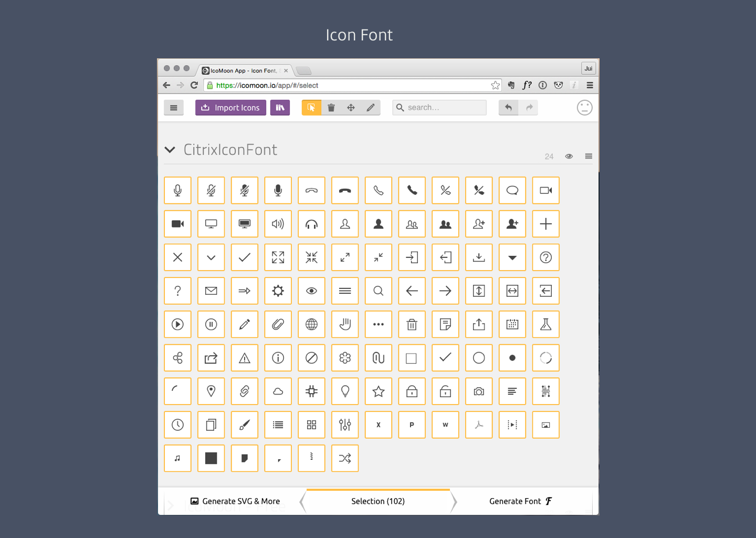
Task: Switch to the IcoMoon App browser tab
Action: (245, 70)
